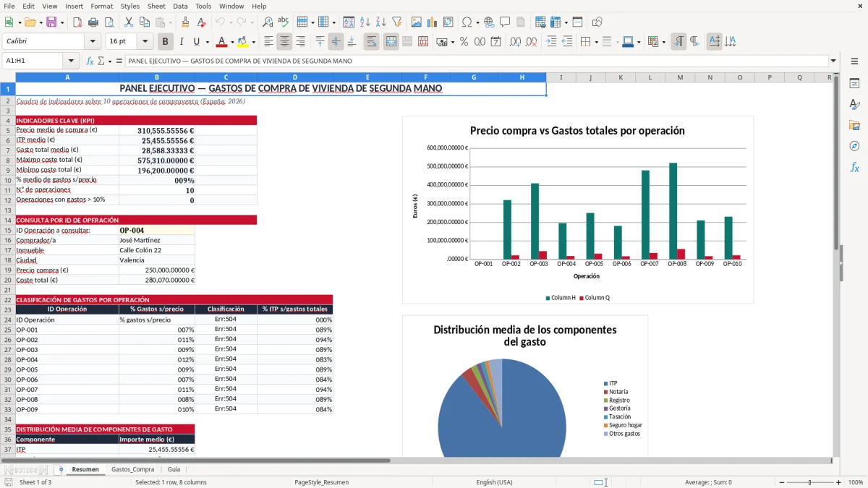Viewport: 868px width, 488px height.
Task: Toggle Center Horizontally alignment
Action: (x=285, y=42)
